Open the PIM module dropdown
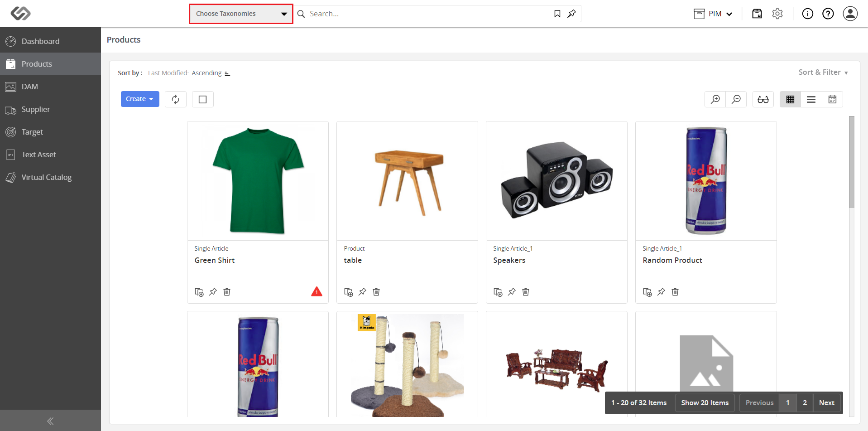 pos(713,14)
